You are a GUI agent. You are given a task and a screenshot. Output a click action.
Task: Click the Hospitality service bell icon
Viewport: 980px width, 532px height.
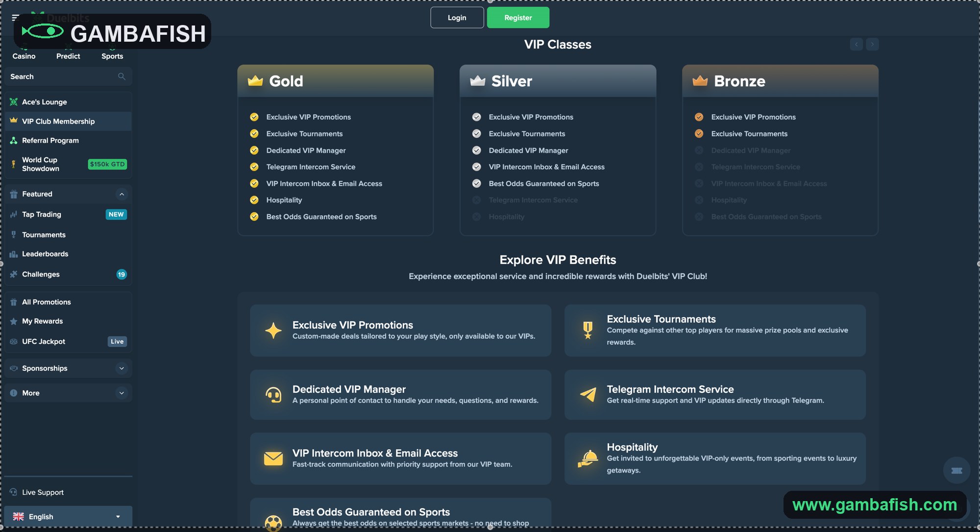tap(588, 458)
